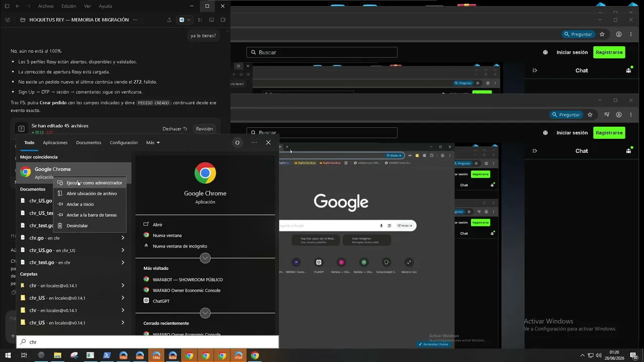Switch to the Configuración search tab
This screenshot has width=644, height=362.
pyautogui.click(x=124, y=142)
